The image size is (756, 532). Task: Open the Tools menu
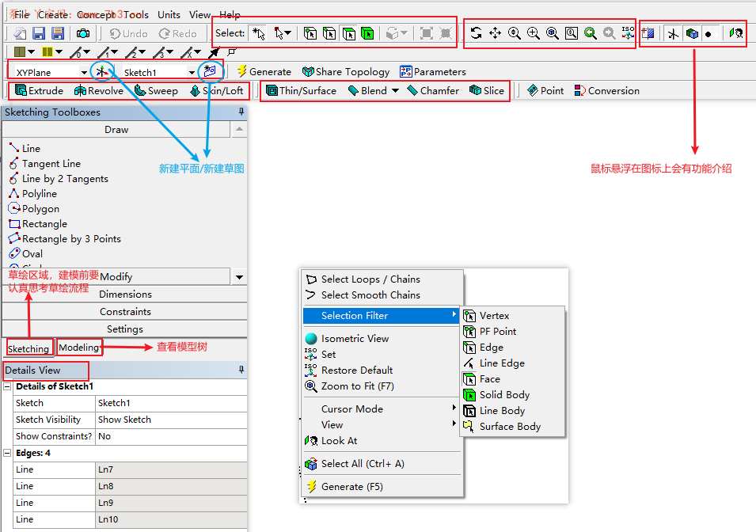tap(135, 14)
